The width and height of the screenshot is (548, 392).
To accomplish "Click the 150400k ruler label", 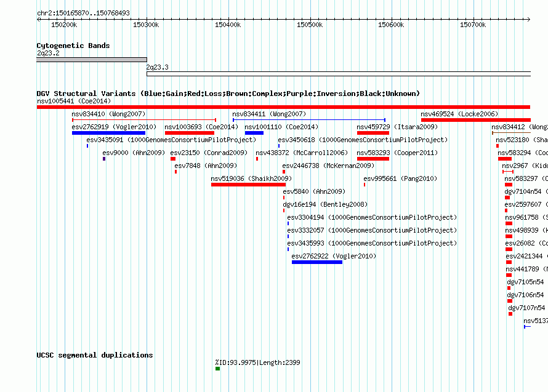I will click(228, 25).
